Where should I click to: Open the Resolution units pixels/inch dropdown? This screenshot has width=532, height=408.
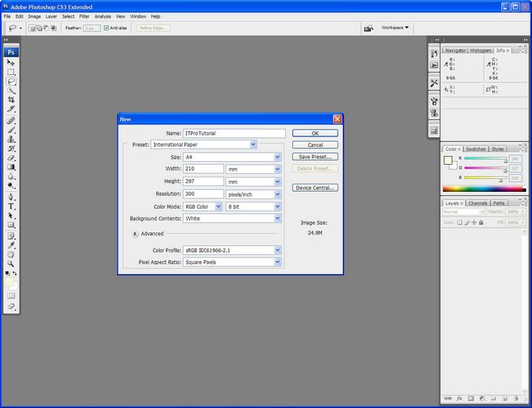pos(253,194)
